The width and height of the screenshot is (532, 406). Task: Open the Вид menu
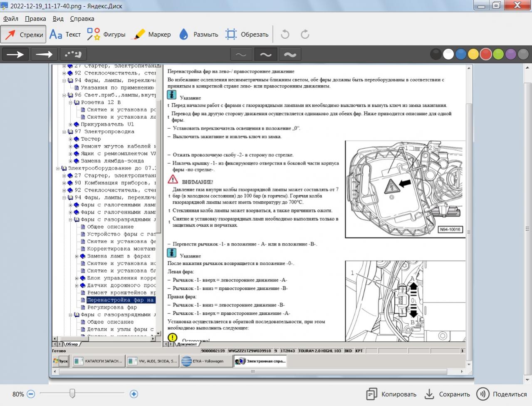[x=58, y=18]
